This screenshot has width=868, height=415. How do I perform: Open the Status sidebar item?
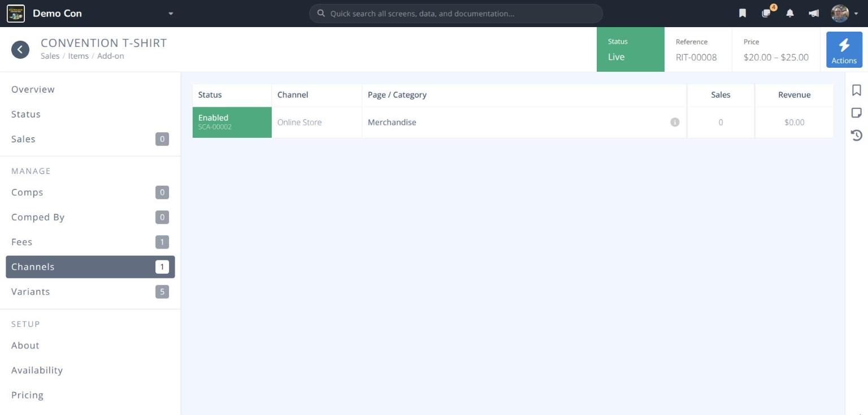pos(90,114)
